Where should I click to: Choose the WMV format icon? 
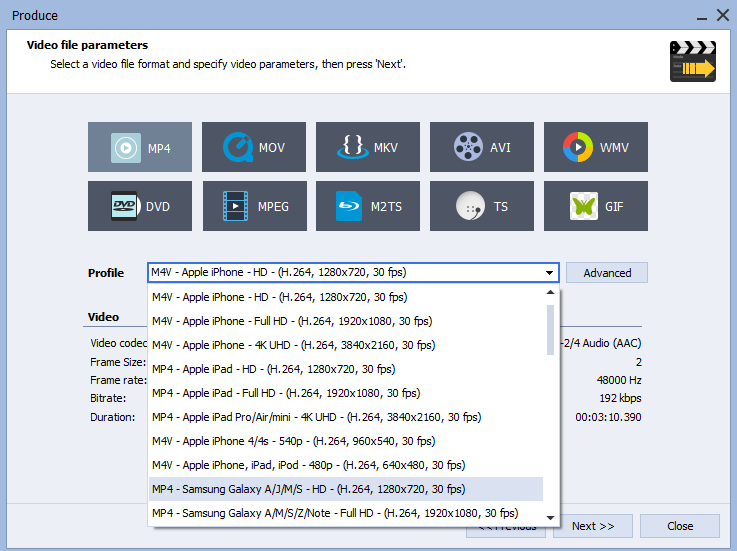[577, 148]
